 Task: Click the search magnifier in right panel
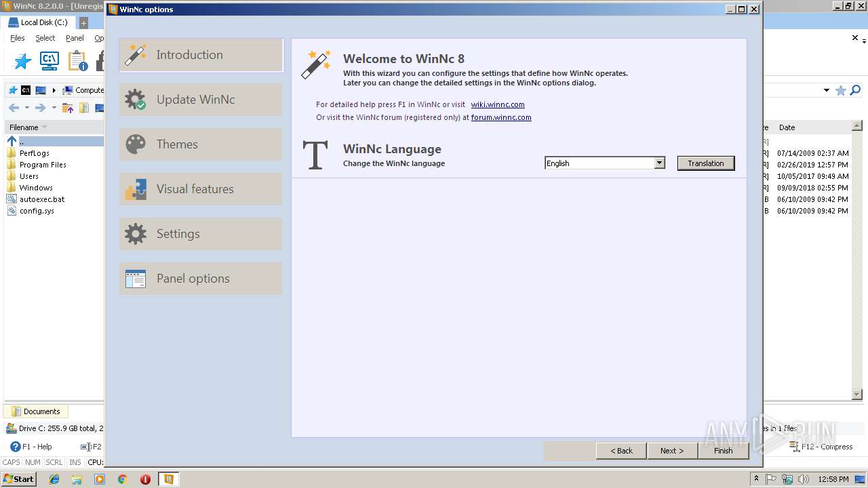tap(855, 90)
